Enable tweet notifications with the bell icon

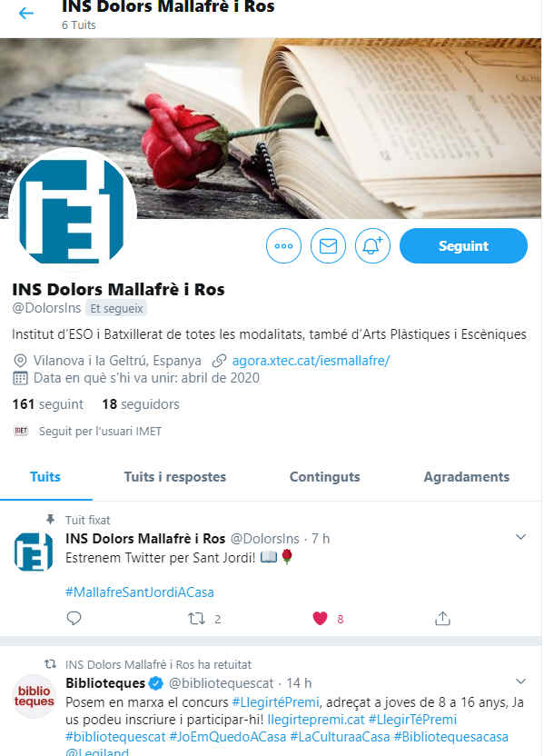(x=372, y=246)
